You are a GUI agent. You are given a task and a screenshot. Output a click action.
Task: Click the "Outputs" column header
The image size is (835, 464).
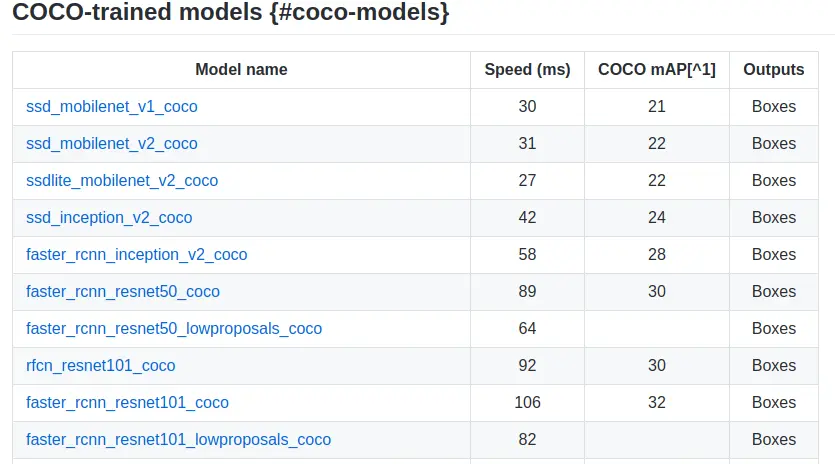pos(774,70)
